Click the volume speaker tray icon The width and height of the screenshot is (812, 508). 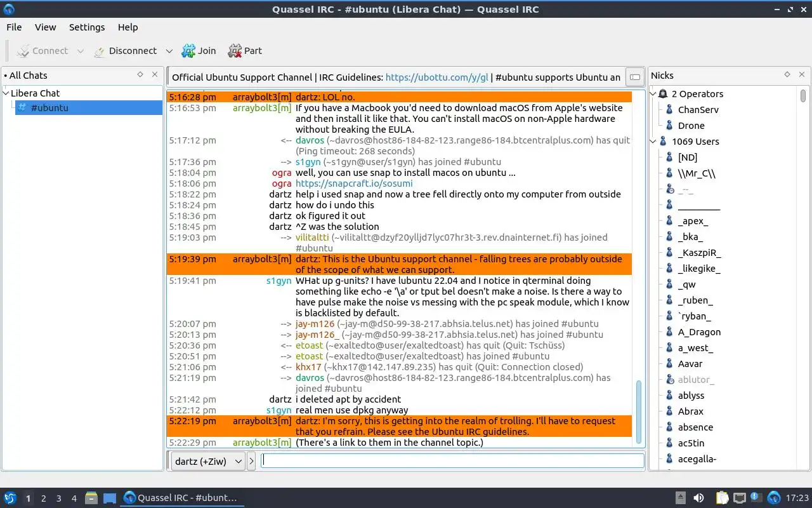coord(698,498)
